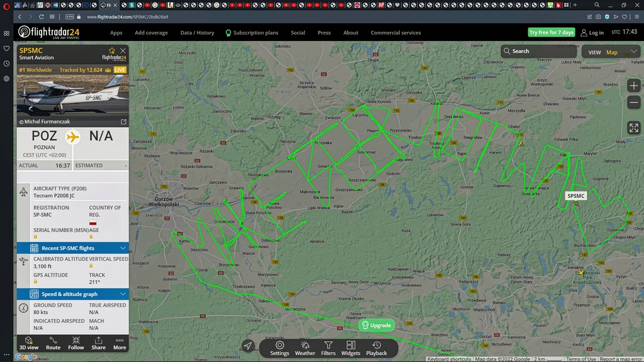Open Terms of Use link
This screenshot has height=362, width=644.
(581, 359)
